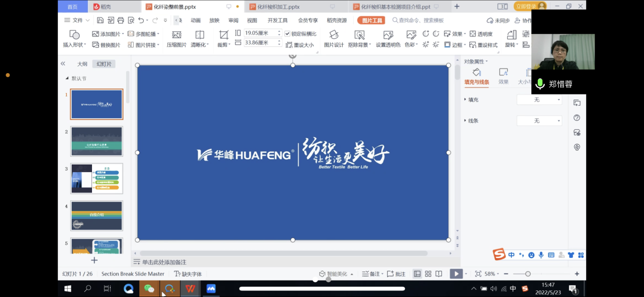Open the Line (线条) type dropdown
The height and width of the screenshot is (297, 644).
coord(539,121)
